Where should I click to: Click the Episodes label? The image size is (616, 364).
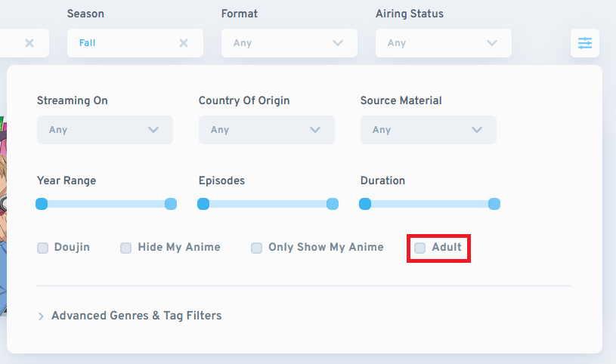221,180
